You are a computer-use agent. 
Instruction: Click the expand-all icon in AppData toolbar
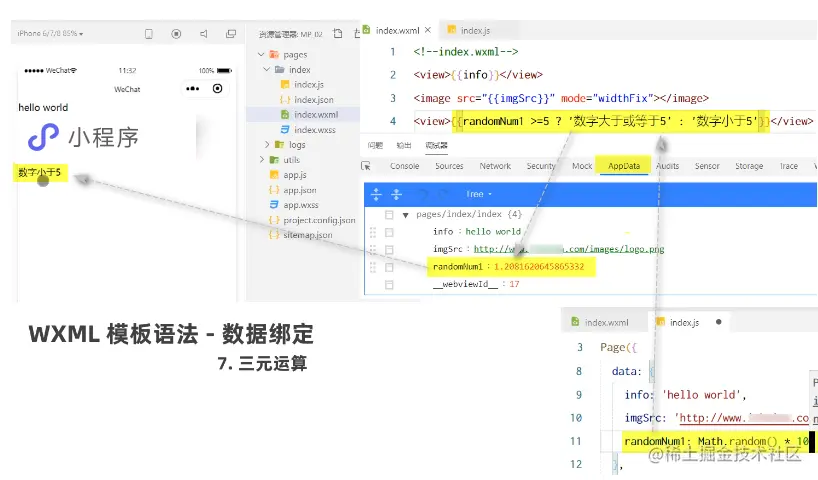coord(376,195)
